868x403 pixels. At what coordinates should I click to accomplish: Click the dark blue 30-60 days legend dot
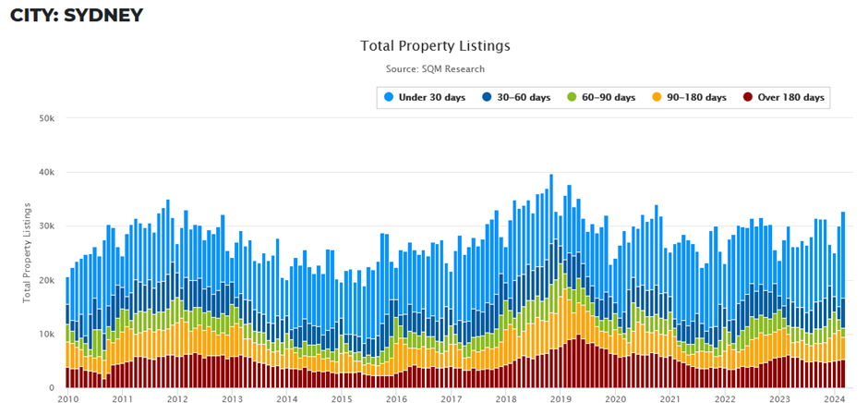[x=486, y=97]
